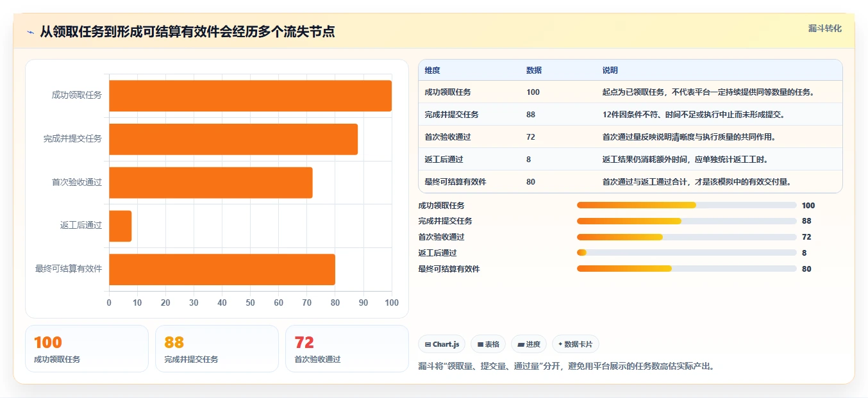
Task: Click the note starting 返工结果仍消耗
Action: coord(685,160)
